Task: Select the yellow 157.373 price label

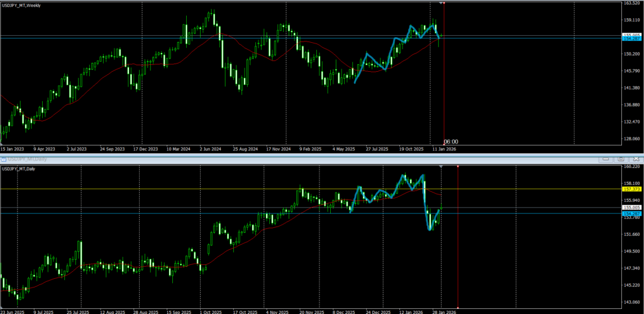Action: 631,189
